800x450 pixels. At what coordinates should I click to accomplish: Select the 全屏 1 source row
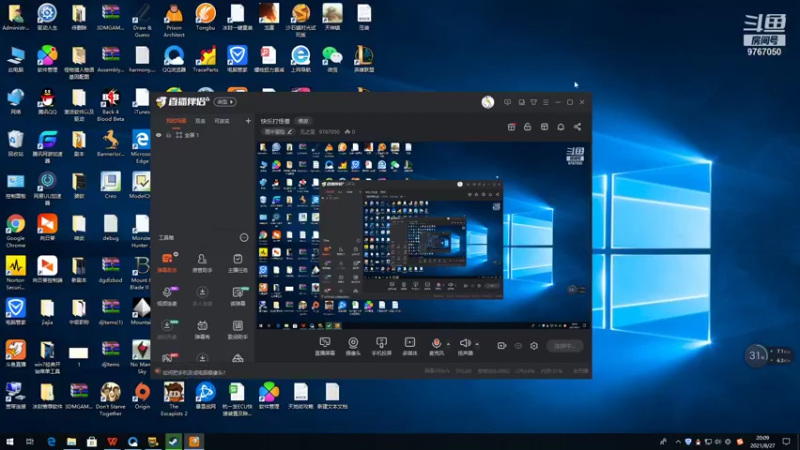[203, 135]
